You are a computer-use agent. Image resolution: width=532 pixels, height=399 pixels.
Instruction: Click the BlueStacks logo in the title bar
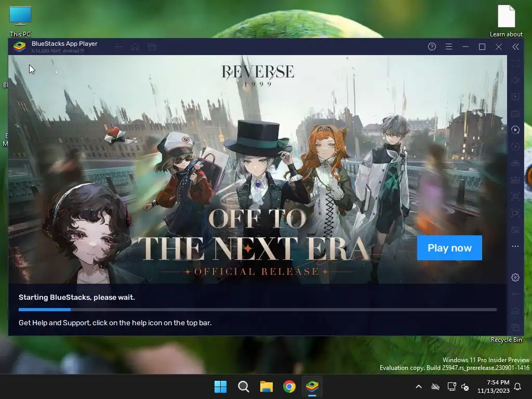click(x=19, y=47)
